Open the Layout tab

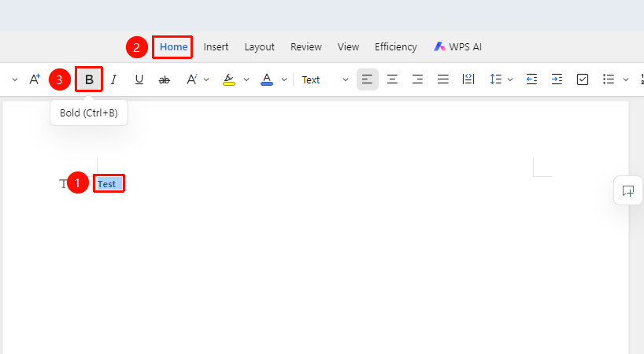pyautogui.click(x=259, y=46)
